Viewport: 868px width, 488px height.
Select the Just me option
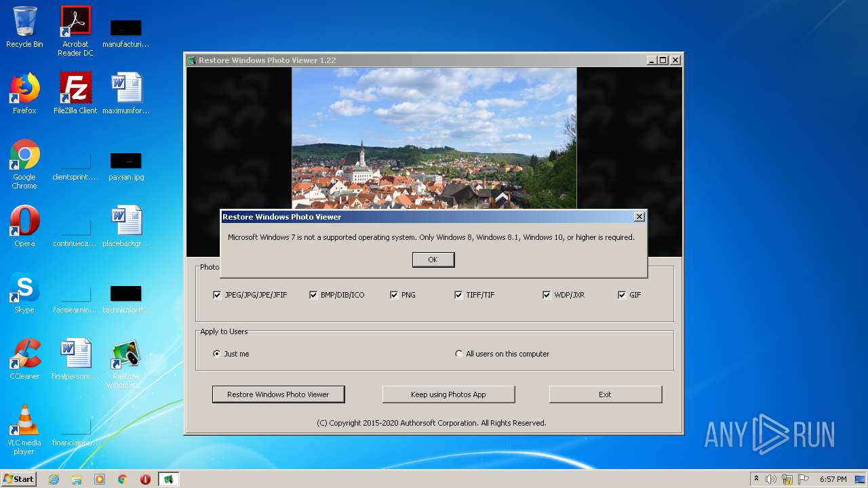click(x=217, y=354)
